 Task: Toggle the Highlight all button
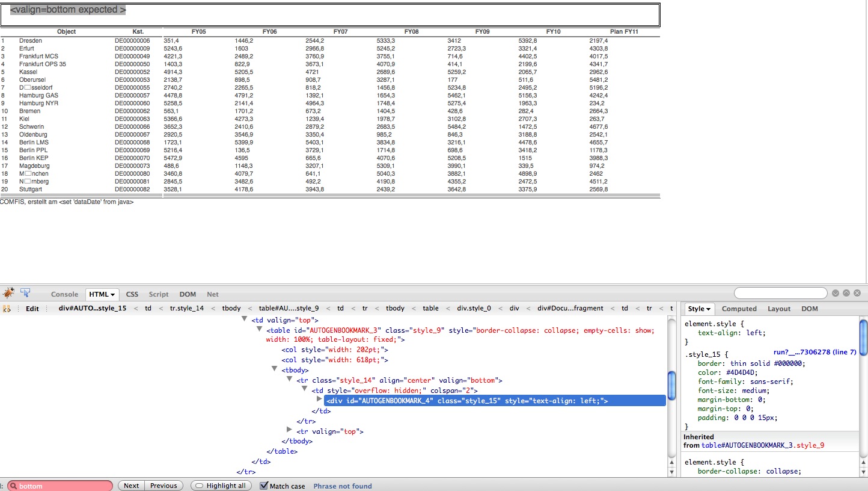(x=220, y=486)
